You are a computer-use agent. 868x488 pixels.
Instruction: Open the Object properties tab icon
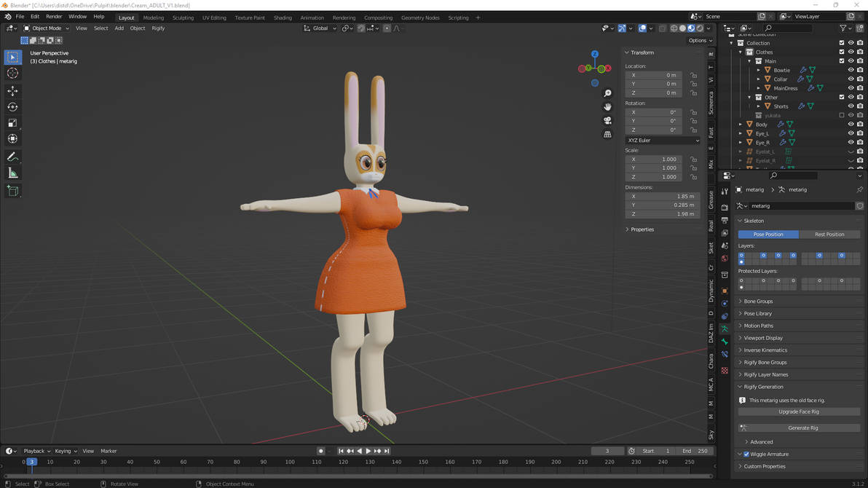click(x=725, y=291)
